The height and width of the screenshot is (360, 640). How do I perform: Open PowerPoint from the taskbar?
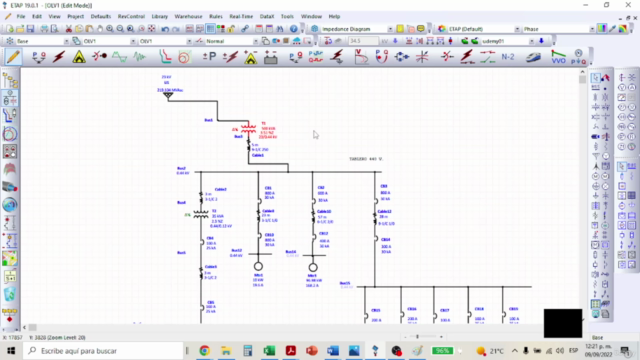(311, 351)
